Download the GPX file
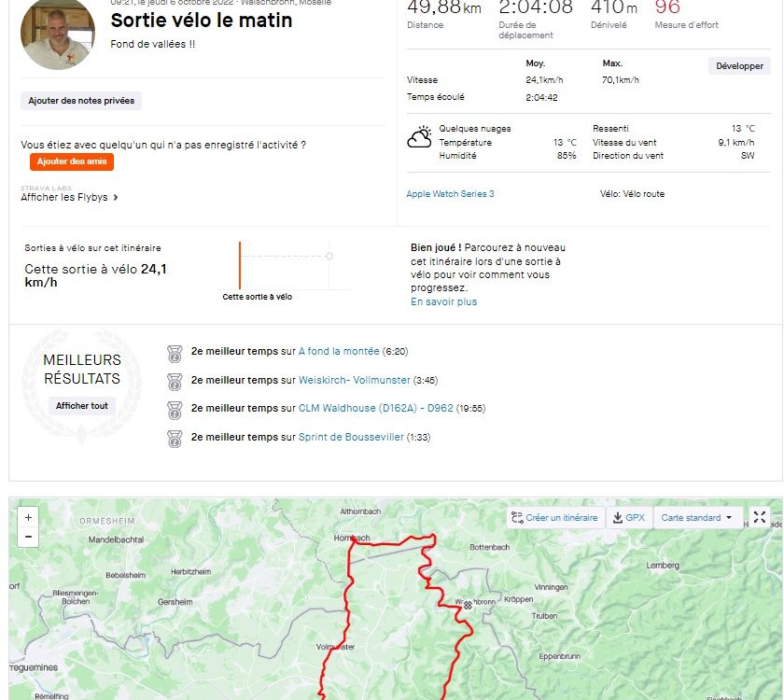The height and width of the screenshot is (700, 784). tap(629, 517)
